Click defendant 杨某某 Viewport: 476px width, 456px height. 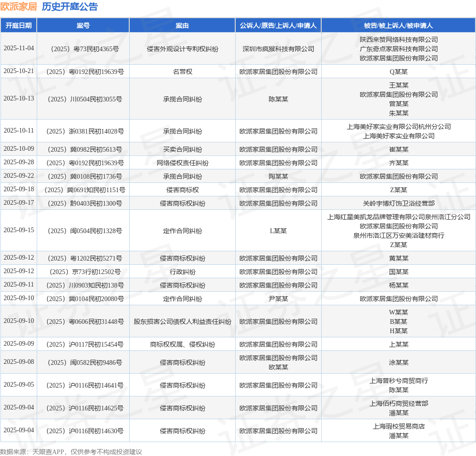(398, 285)
